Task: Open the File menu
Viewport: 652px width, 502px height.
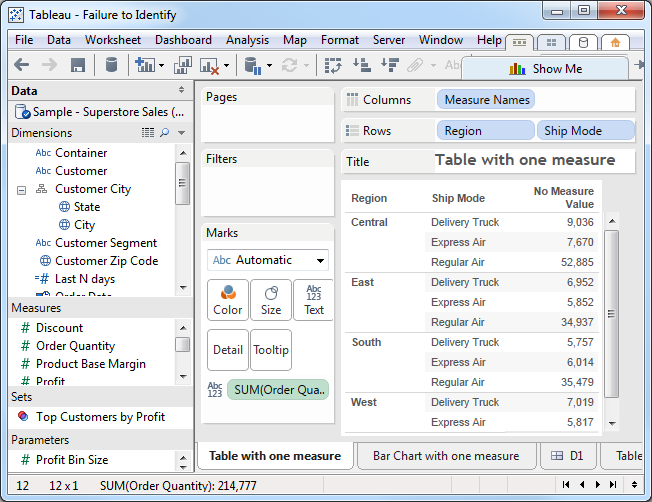Action: pos(24,40)
